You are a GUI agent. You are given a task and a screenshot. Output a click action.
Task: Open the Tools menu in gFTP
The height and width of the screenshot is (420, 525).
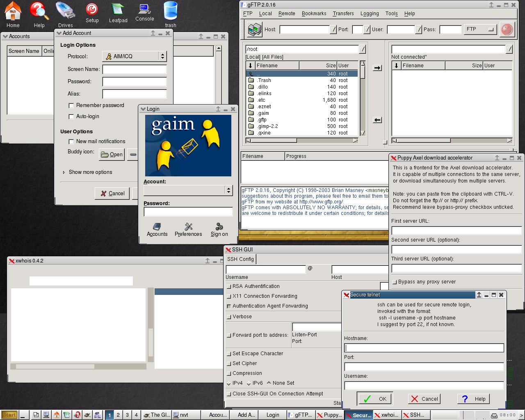click(x=392, y=14)
